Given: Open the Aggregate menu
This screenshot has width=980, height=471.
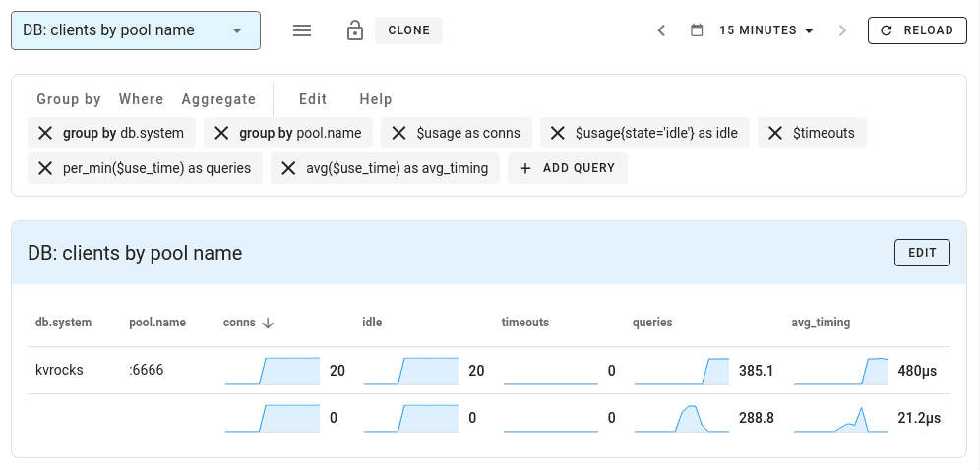Looking at the screenshot, I should pos(218,99).
